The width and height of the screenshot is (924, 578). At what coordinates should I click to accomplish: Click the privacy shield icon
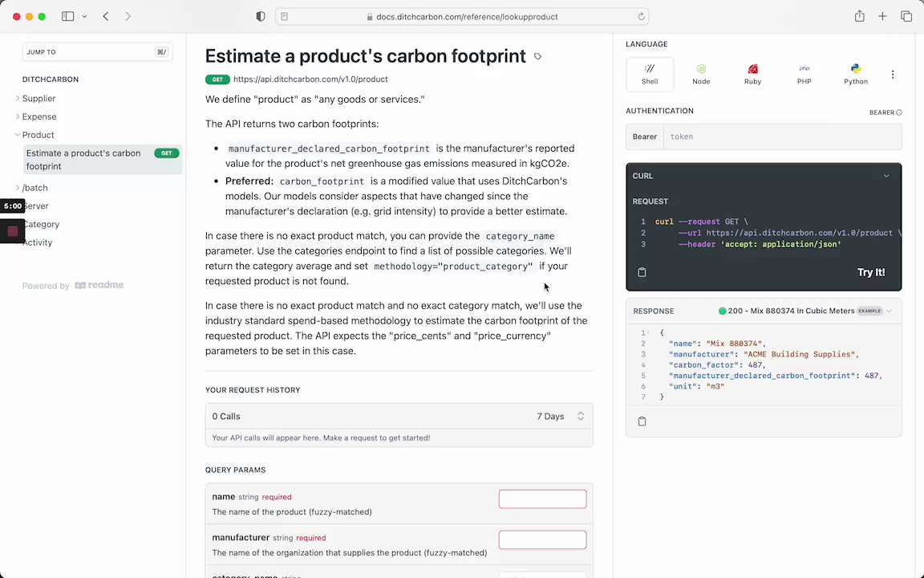[261, 17]
